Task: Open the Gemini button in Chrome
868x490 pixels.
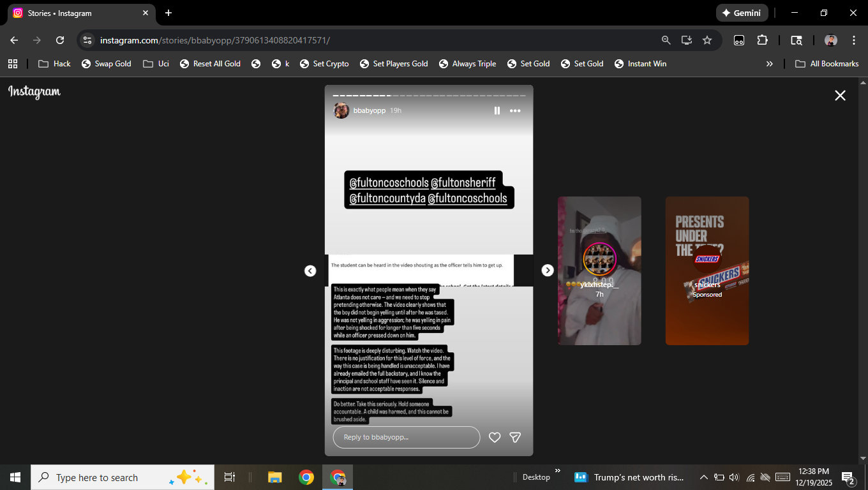Action: click(x=742, y=13)
